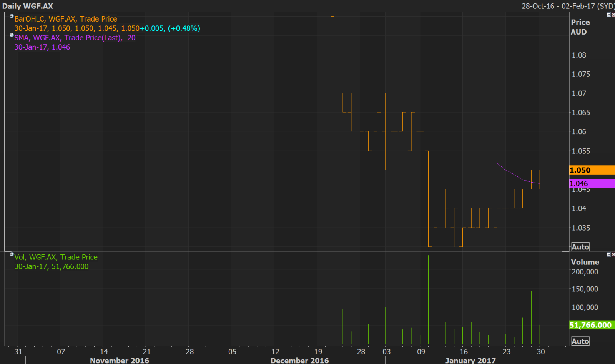Click the 150,000 volume axis label
The image size is (615, 364).
[585, 289]
